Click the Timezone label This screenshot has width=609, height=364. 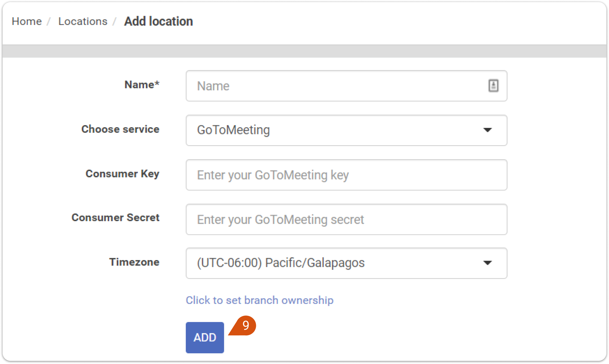pyautogui.click(x=134, y=262)
